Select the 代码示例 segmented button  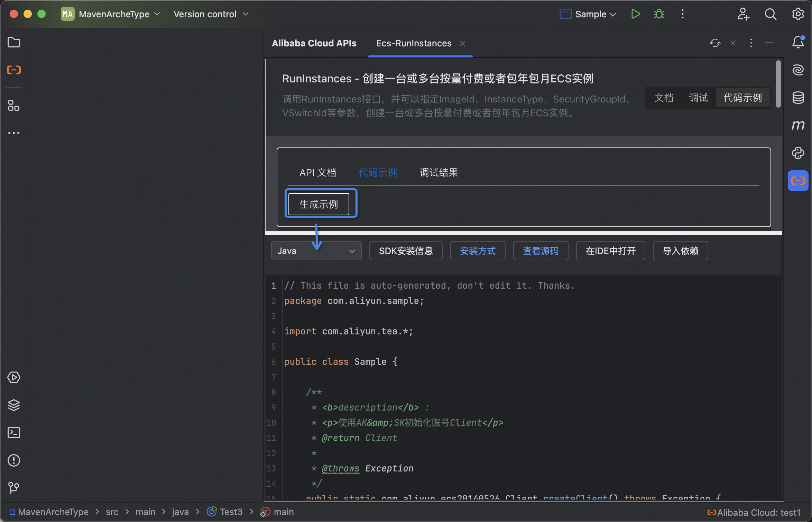coord(743,98)
